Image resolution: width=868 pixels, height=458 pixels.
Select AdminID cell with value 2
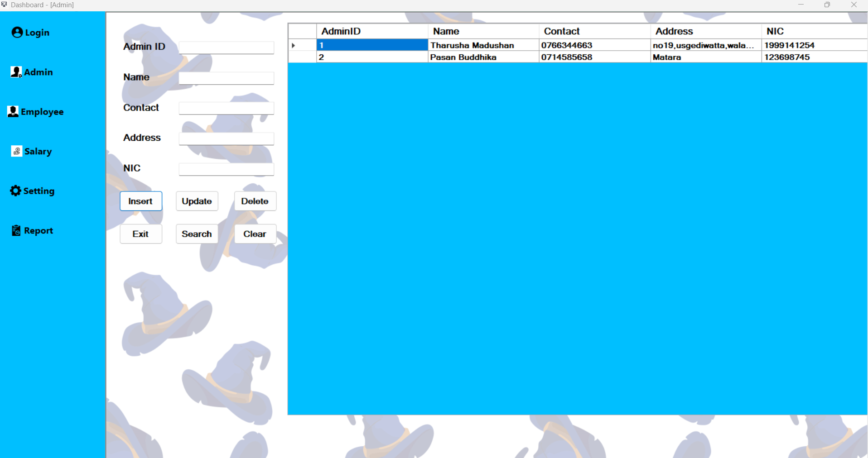click(x=372, y=57)
